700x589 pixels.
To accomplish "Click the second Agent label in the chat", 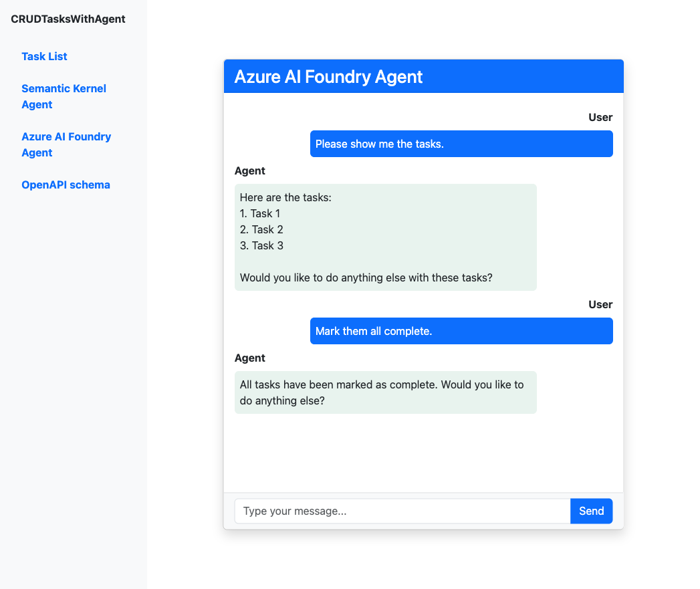I will [249, 358].
